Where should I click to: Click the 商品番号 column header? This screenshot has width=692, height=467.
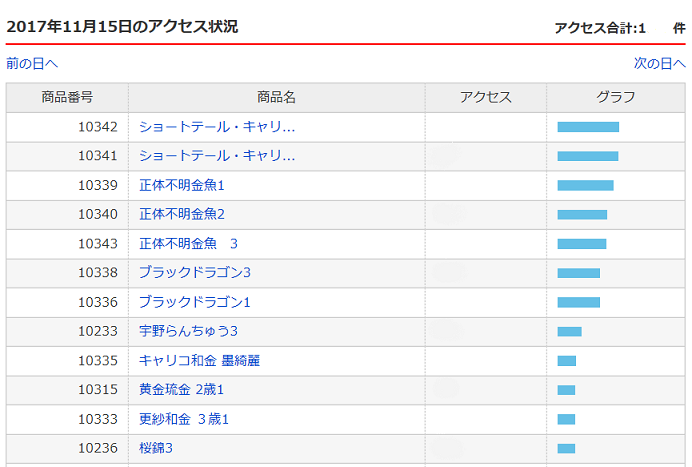point(67,97)
